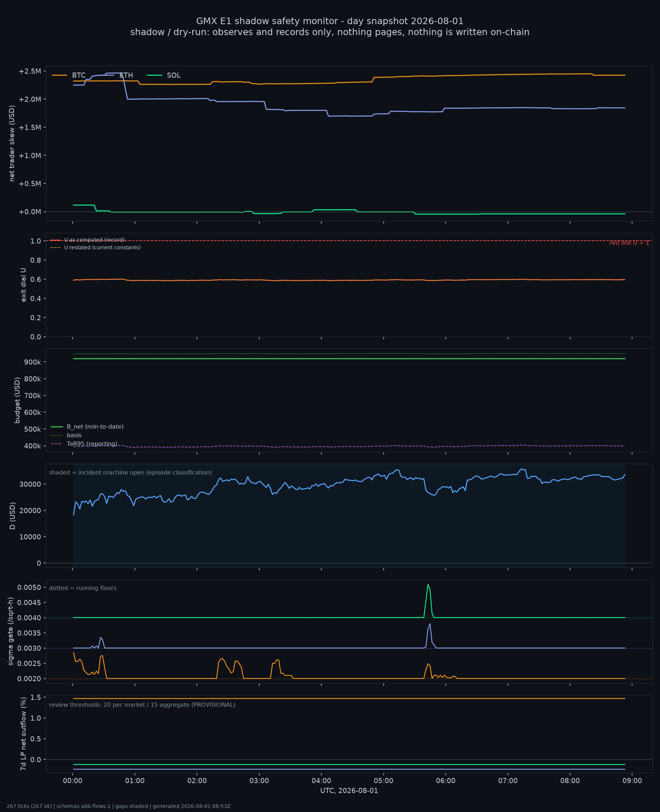660x812 pixels.
Task: Select the SOL legend label
Action: pos(174,75)
